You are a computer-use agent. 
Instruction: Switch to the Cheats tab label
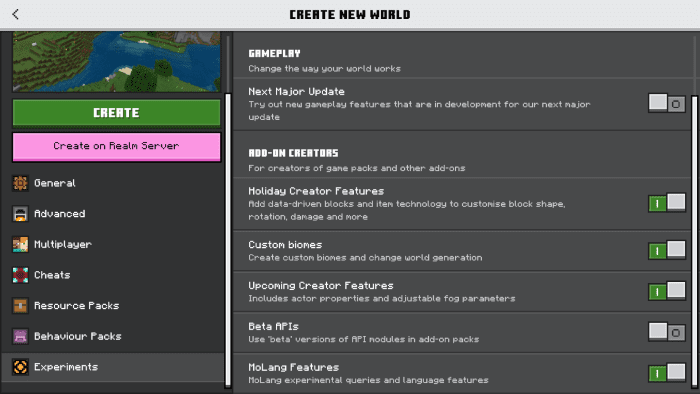(x=52, y=275)
